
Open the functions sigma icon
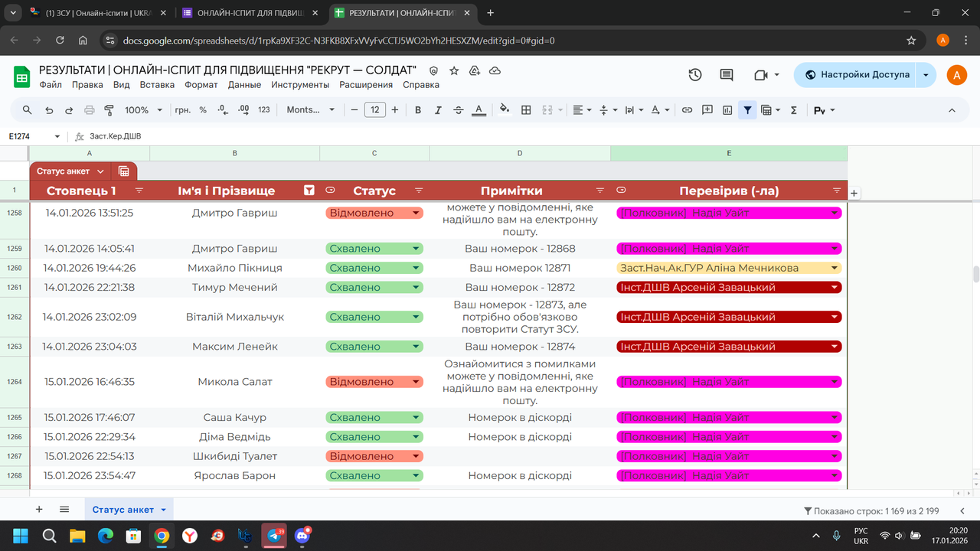[x=793, y=110]
